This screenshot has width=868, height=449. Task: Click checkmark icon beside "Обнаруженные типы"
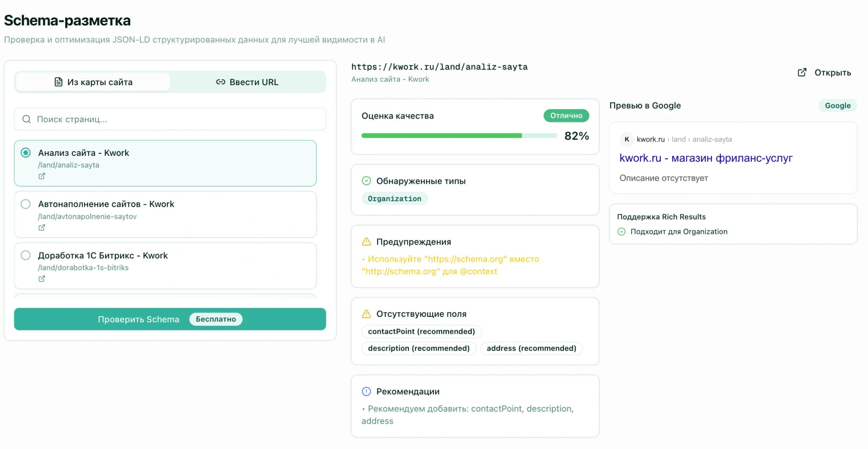(366, 181)
